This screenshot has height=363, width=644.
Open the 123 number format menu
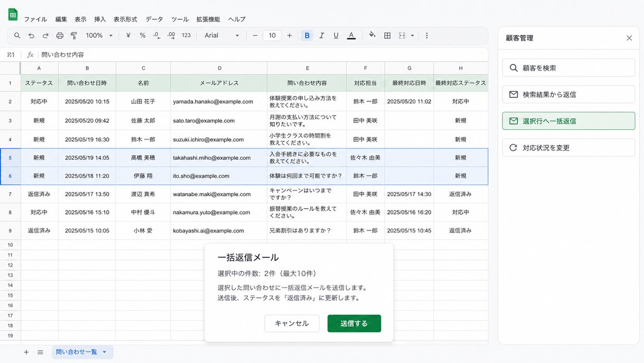[186, 35]
